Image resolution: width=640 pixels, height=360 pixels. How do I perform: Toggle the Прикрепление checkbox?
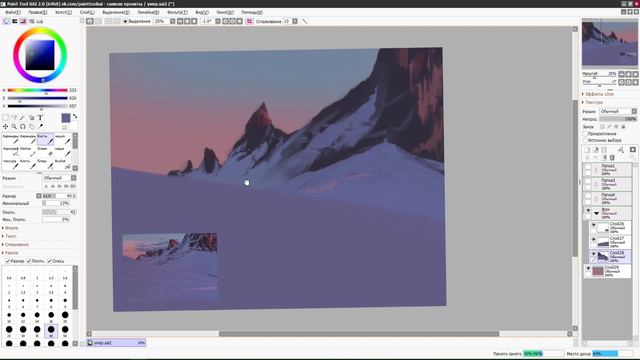pos(585,134)
